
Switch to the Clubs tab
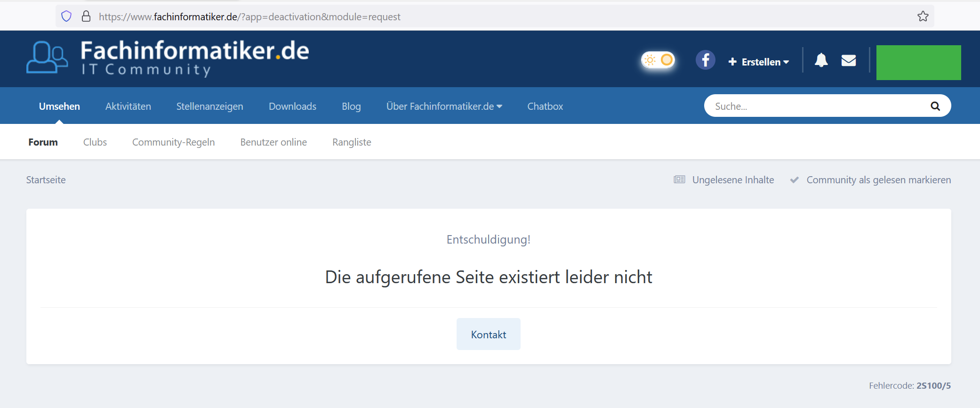tap(95, 142)
